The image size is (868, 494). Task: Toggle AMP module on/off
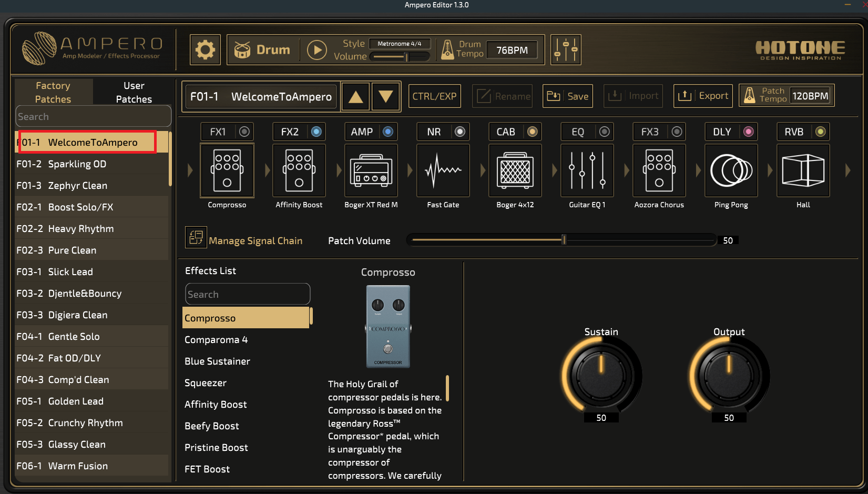(388, 132)
